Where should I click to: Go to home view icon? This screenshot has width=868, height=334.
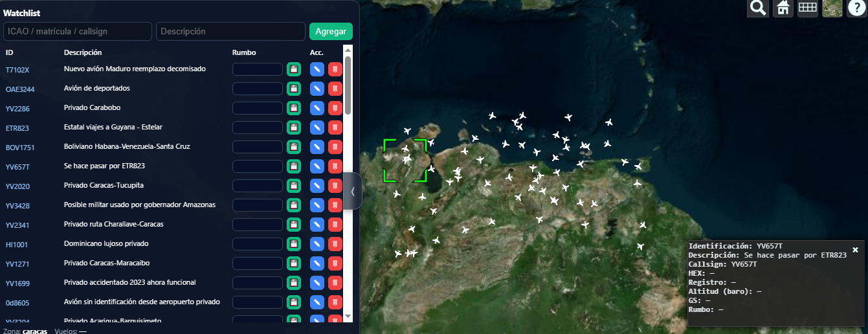coord(783,8)
